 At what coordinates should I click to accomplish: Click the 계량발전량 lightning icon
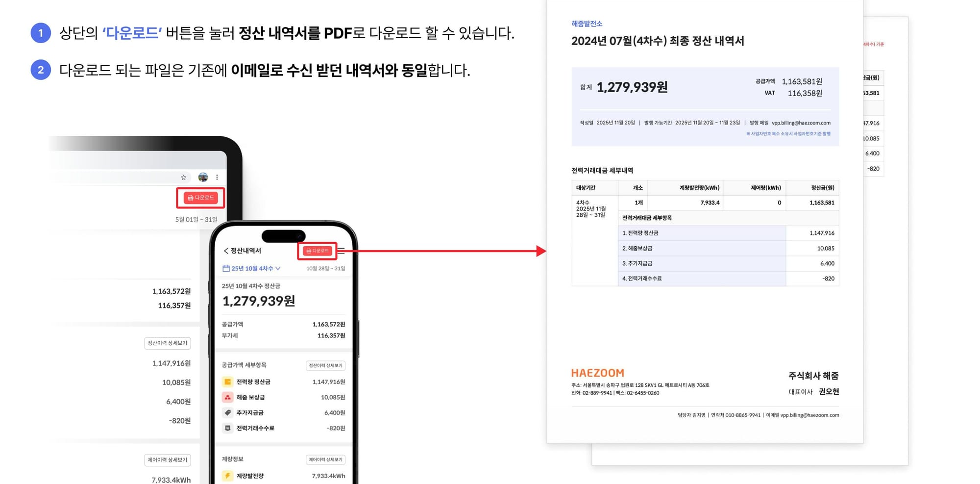point(227,476)
